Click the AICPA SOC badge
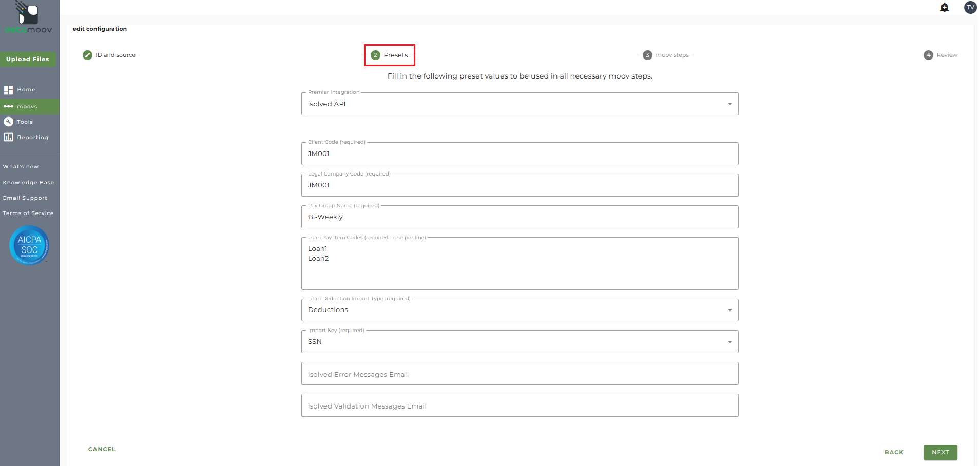This screenshot has width=980, height=466. click(x=29, y=245)
